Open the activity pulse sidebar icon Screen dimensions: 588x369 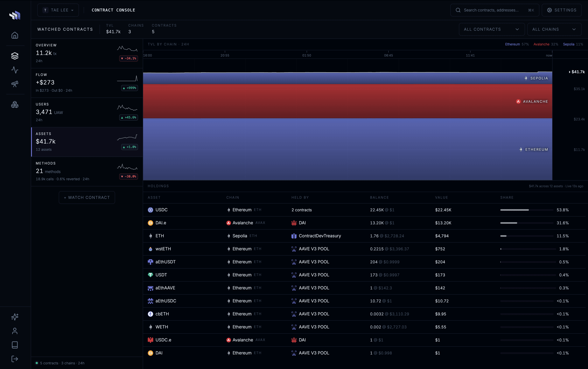[15, 70]
